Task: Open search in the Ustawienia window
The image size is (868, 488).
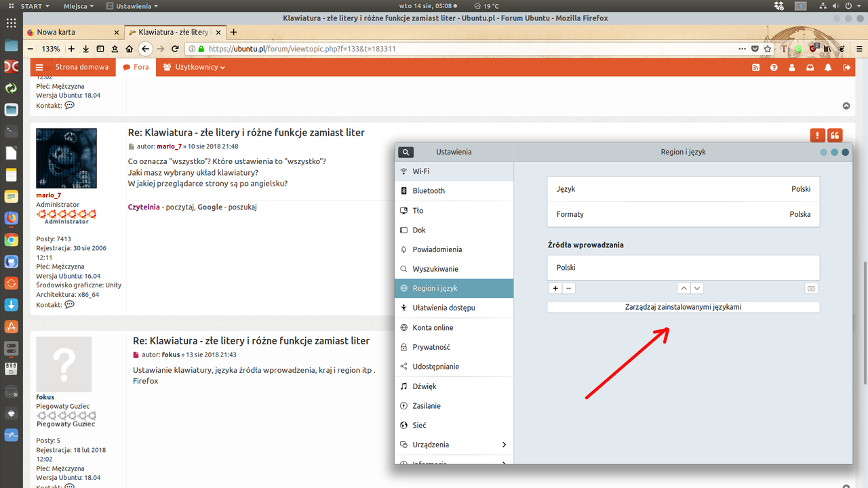Action: click(x=406, y=152)
